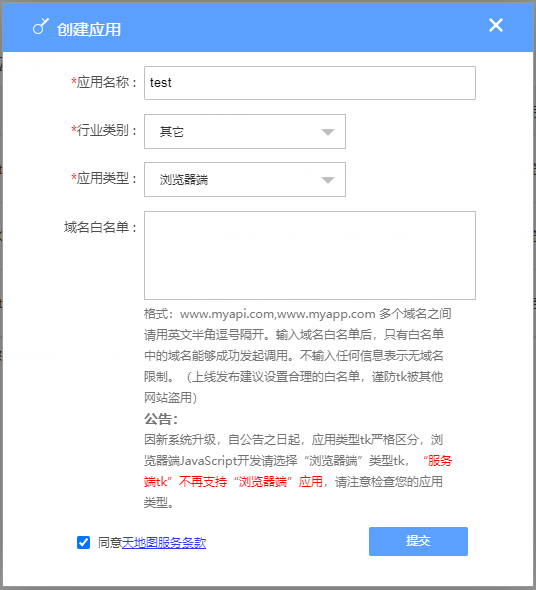Click the 创建应用 dialog title
Image resolution: width=536 pixels, height=590 pixels.
[89, 29]
